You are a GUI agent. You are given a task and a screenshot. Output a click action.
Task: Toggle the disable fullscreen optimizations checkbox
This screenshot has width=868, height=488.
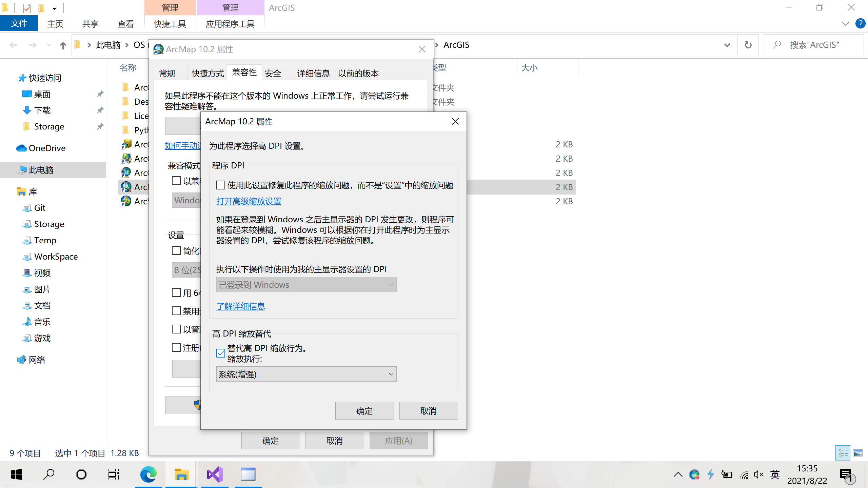pyautogui.click(x=176, y=311)
